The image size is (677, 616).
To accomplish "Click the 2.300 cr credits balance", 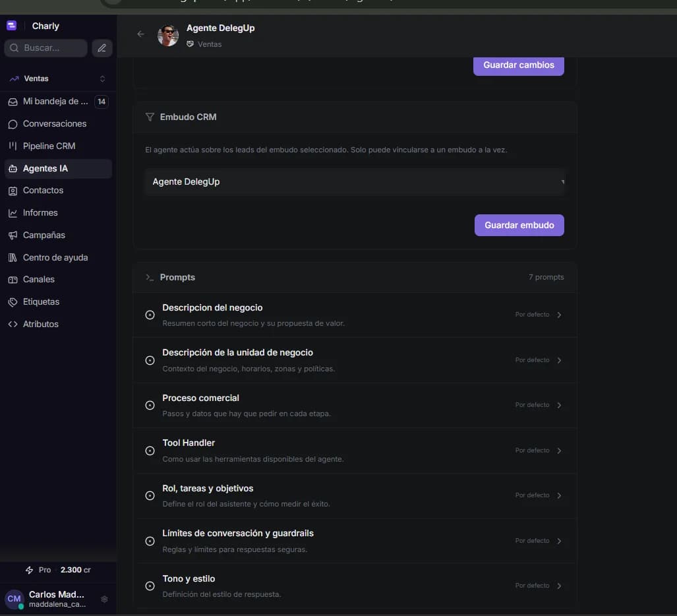I will tap(76, 570).
